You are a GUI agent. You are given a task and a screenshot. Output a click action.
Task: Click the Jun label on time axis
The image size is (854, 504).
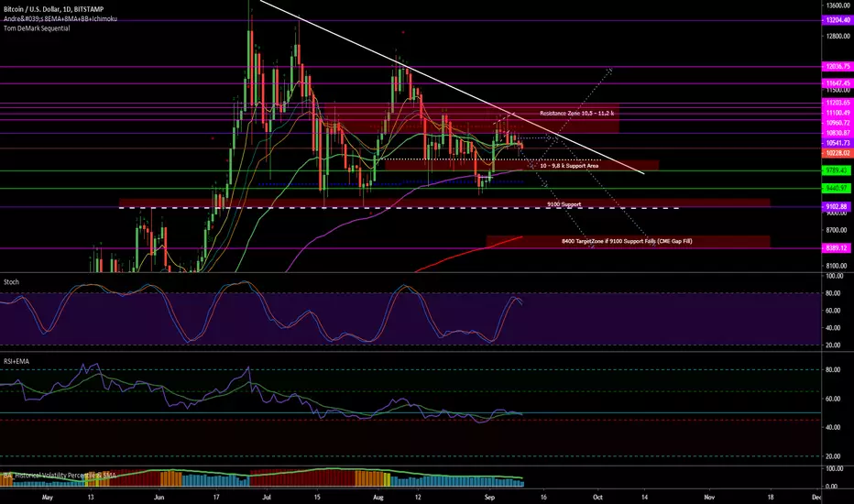[159, 497]
